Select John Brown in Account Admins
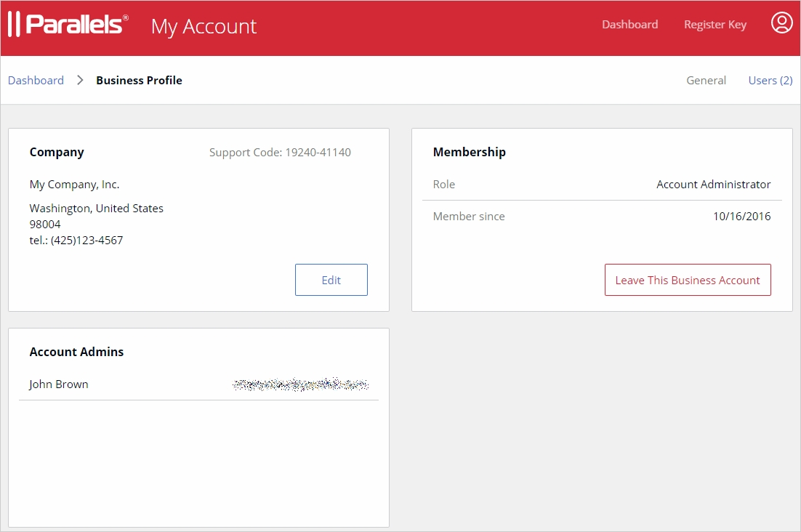 [59, 384]
